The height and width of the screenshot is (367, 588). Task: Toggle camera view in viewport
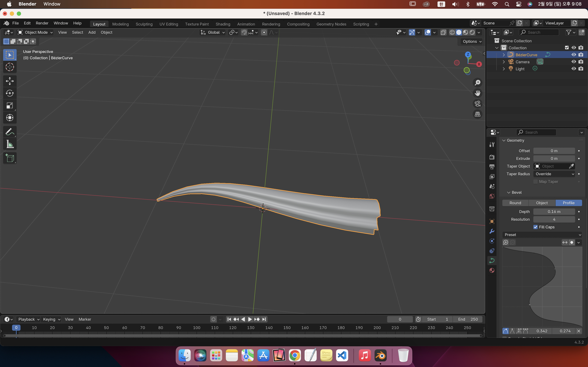477,104
